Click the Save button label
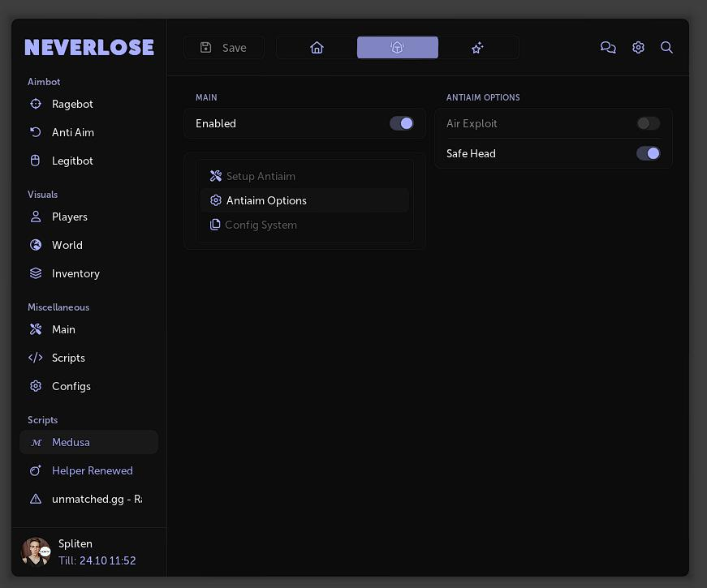707x588 pixels. coord(234,48)
